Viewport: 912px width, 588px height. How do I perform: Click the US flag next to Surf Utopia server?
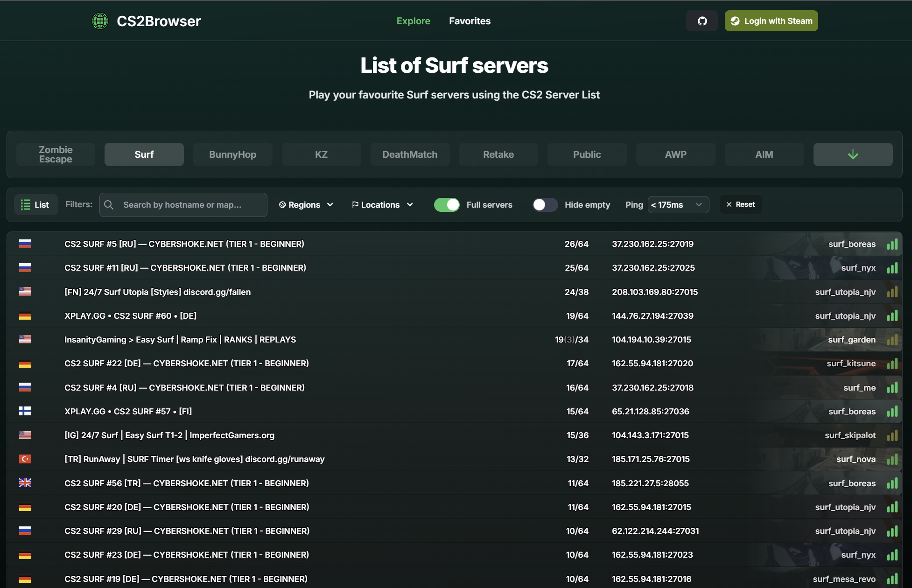click(x=26, y=291)
